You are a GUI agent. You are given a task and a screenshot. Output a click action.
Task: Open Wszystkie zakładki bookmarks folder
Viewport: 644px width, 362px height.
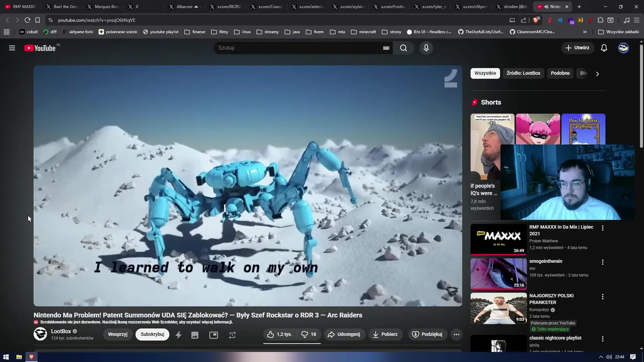pyautogui.click(x=618, y=32)
